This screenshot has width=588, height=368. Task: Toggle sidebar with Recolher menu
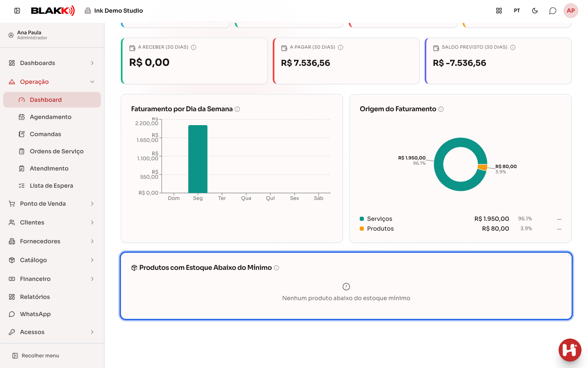coord(36,356)
